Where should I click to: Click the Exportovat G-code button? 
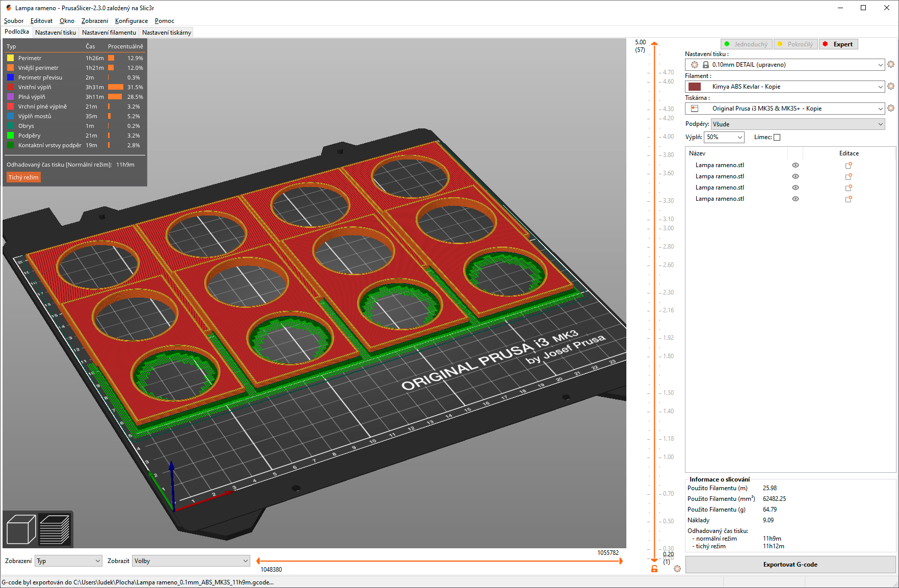pos(790,565)
